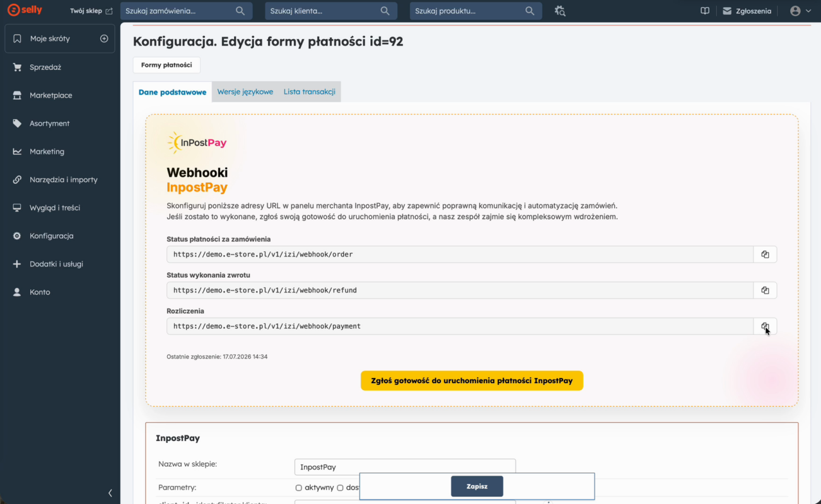
Task: Select the Dane podstawowe tab
Action: [x=172, y=92]
